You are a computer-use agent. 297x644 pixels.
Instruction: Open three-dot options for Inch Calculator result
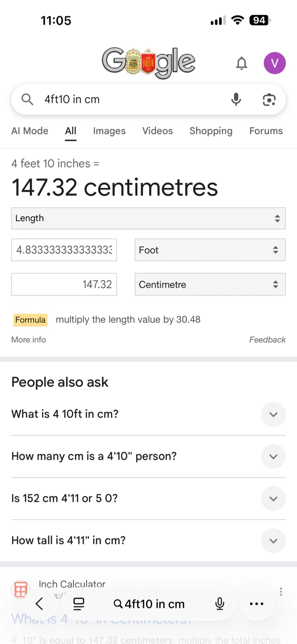[x=281, y=592]
